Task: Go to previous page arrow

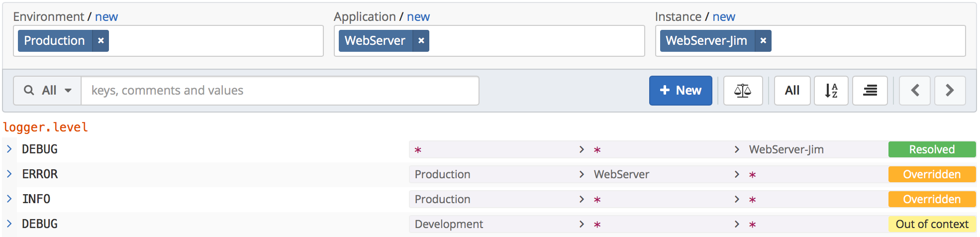Action: pos(915,91)
